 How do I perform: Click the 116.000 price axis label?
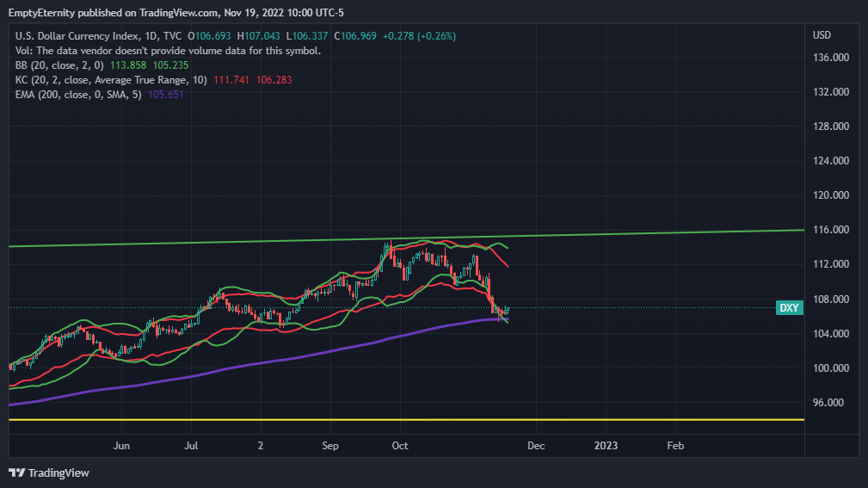[x=830, y=229]
